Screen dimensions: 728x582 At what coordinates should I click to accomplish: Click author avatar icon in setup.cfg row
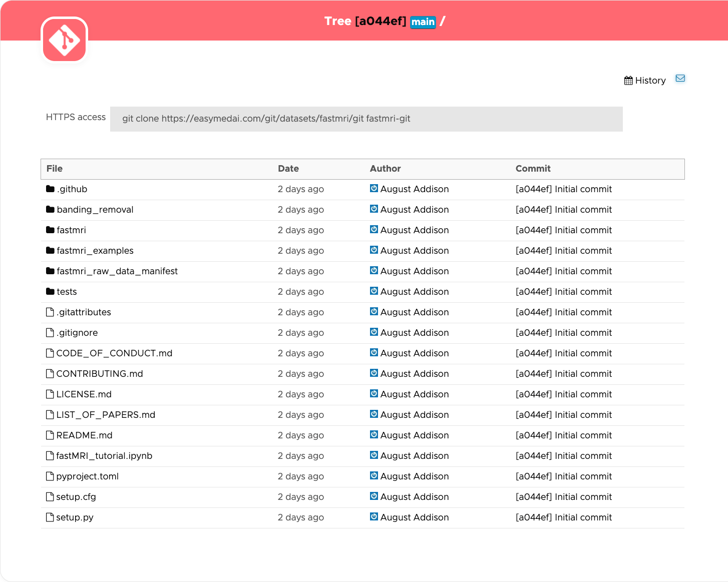coord(374,496)
